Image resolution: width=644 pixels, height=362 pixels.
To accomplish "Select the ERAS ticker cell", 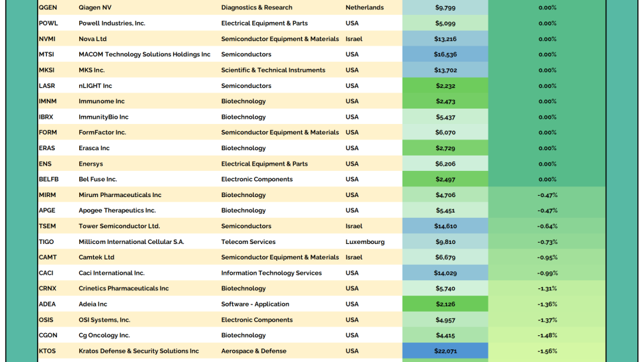I will (x=47, y=147).
